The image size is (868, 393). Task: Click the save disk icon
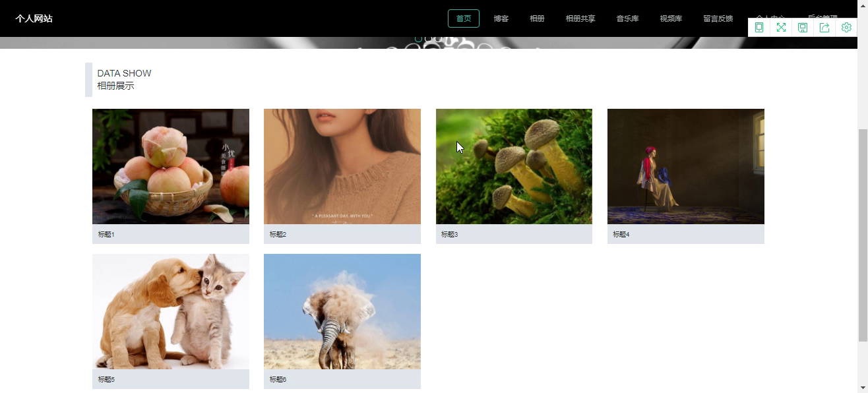pyautogui.click(x=803, y=28)
